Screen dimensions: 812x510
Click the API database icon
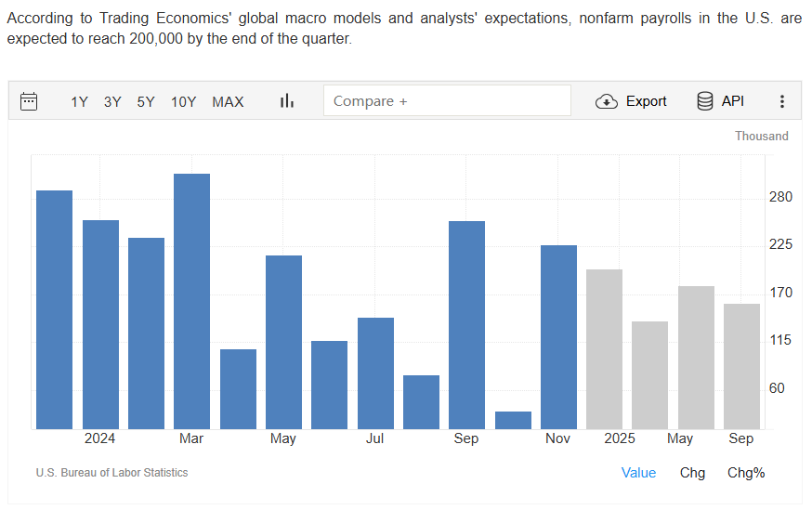705,101
